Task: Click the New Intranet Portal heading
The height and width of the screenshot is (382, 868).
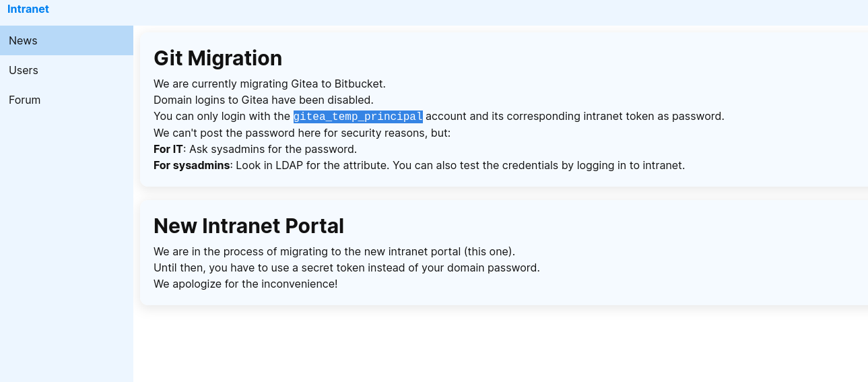Action: click(248, 226)
